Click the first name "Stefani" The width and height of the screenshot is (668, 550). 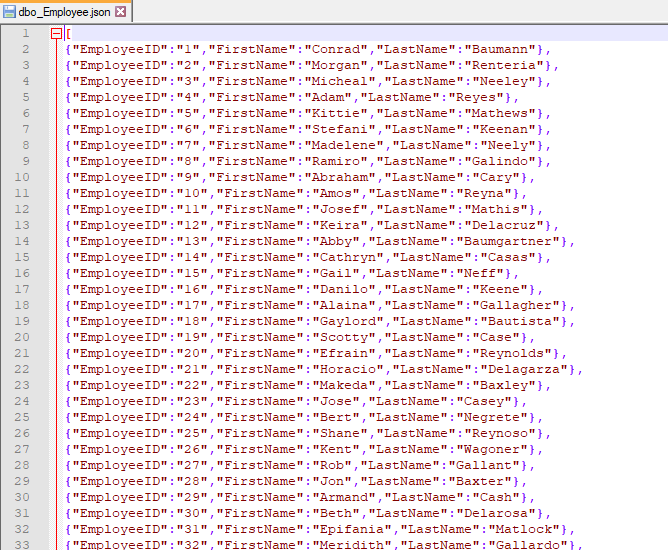coord(340,129)
